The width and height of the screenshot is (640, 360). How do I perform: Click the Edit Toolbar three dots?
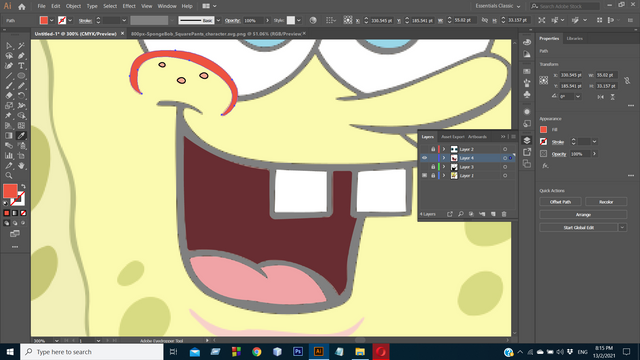(x=15, y=247)
